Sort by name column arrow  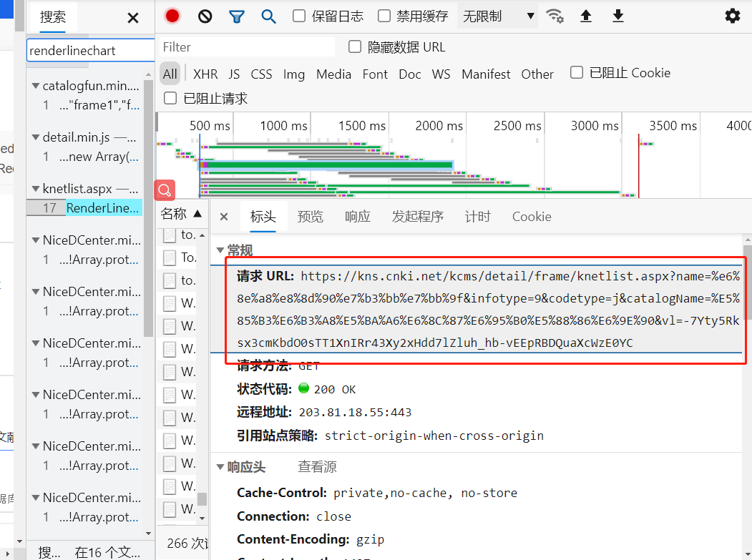coord(197,213)
